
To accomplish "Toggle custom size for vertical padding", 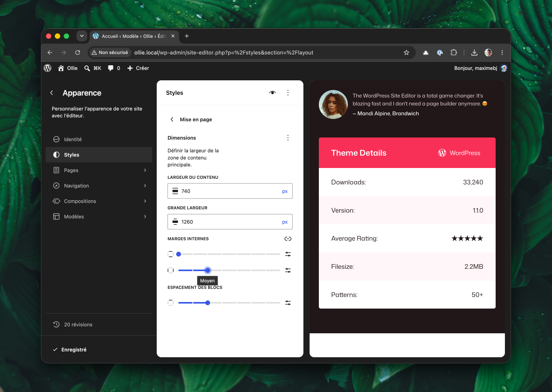I will tap(288, 254).
